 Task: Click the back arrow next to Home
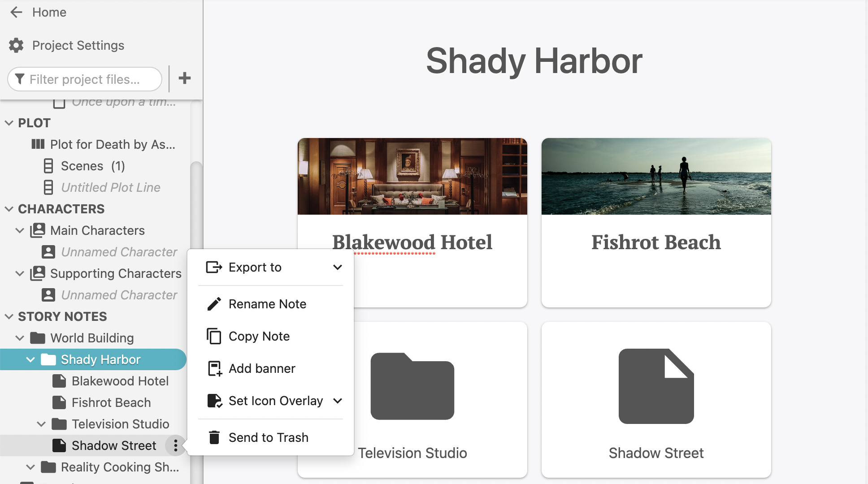(16, 12)
